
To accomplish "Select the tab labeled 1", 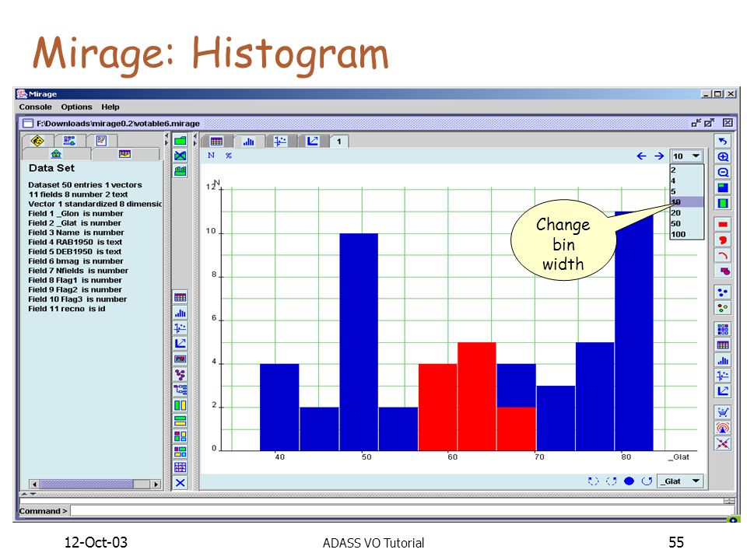I will (x=339, y=142).
